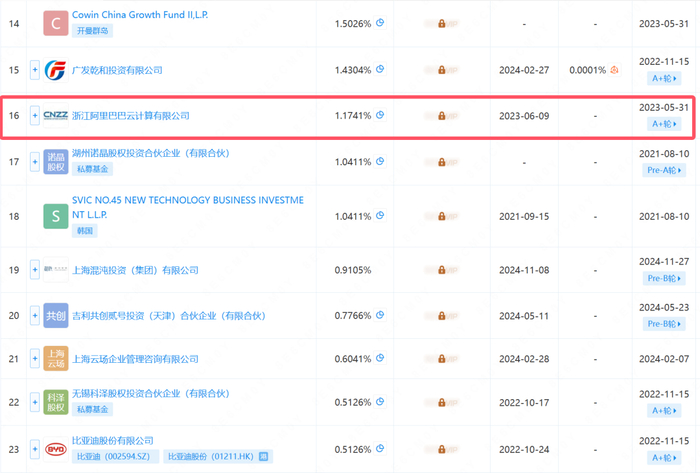Click VIP lock icon in 吉利共创 row

point(442,316)
